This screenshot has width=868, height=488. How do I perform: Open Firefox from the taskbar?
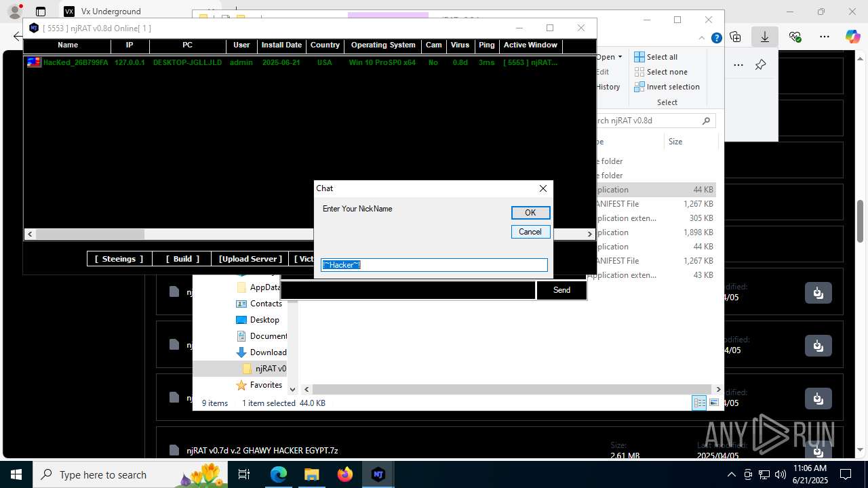pyautogui.click(x=345, y=474)
